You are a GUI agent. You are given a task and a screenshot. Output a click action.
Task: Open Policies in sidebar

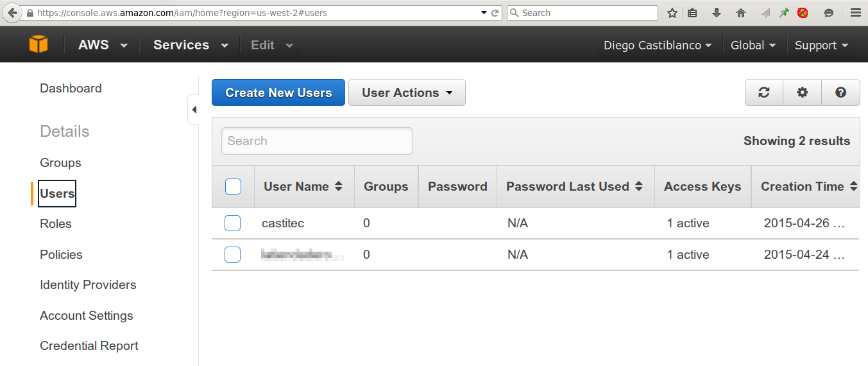(61, 254)
